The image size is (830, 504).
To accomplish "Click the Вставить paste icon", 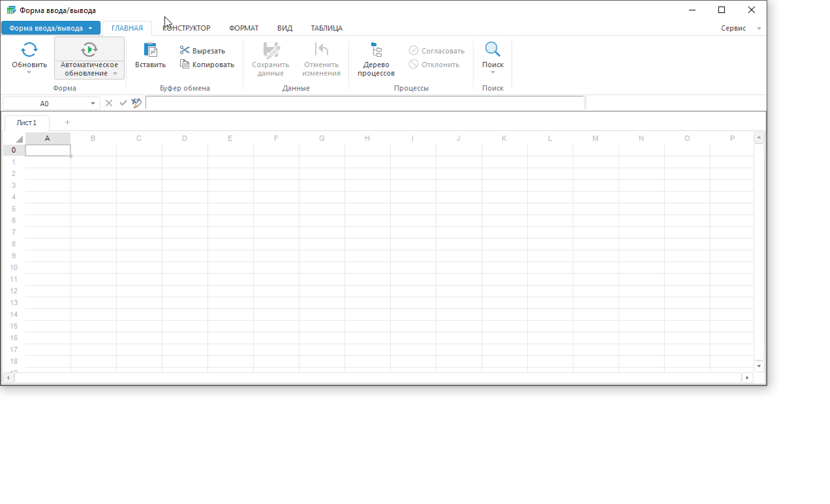I will point(150,50).
